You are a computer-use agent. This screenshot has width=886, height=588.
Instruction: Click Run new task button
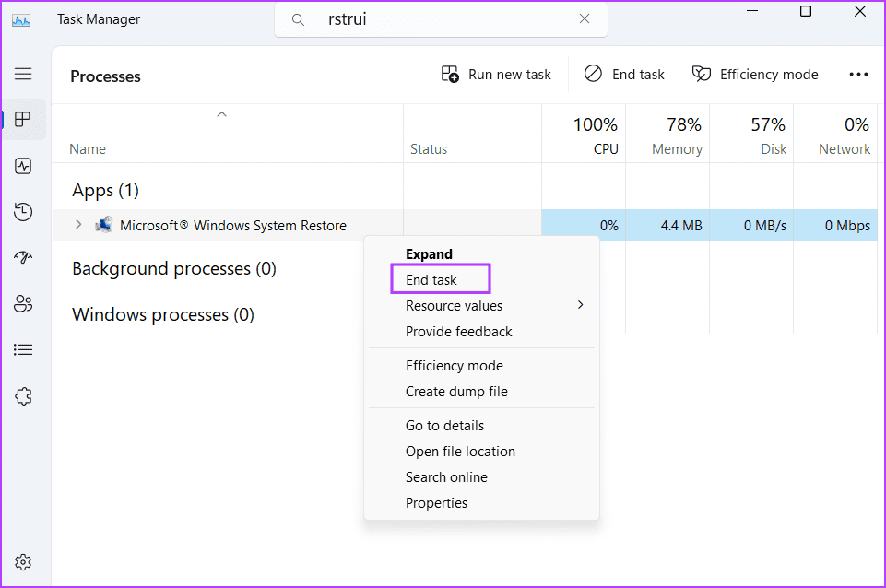click(495, 75)
